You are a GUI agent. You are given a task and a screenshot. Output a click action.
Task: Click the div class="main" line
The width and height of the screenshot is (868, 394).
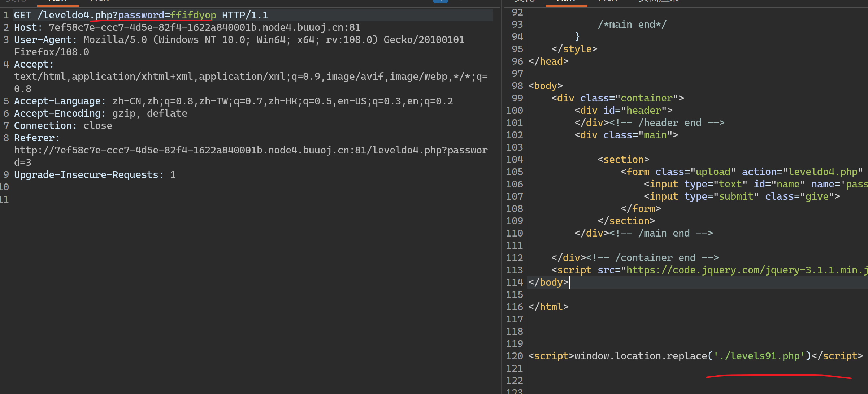(626, 135)
